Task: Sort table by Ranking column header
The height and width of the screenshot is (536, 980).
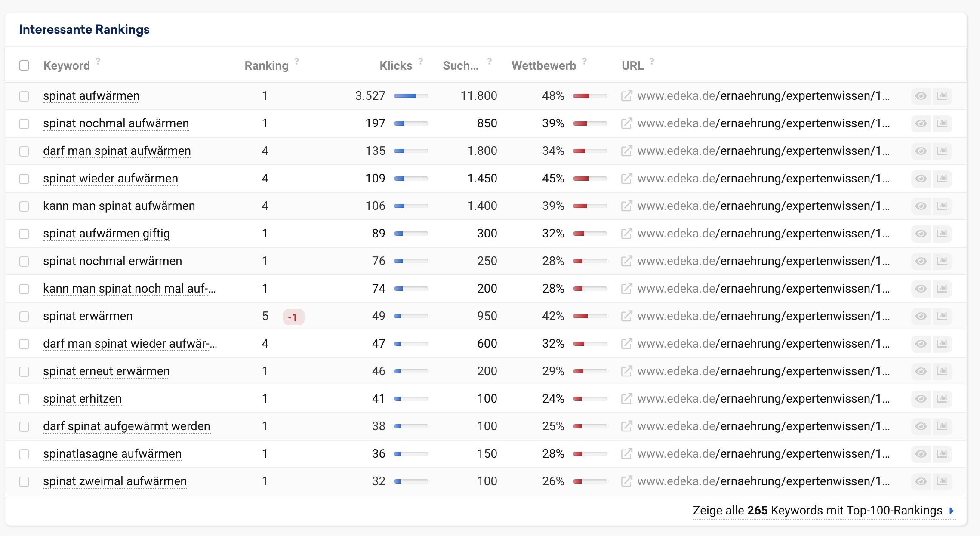Action: [x=267, y=66]
